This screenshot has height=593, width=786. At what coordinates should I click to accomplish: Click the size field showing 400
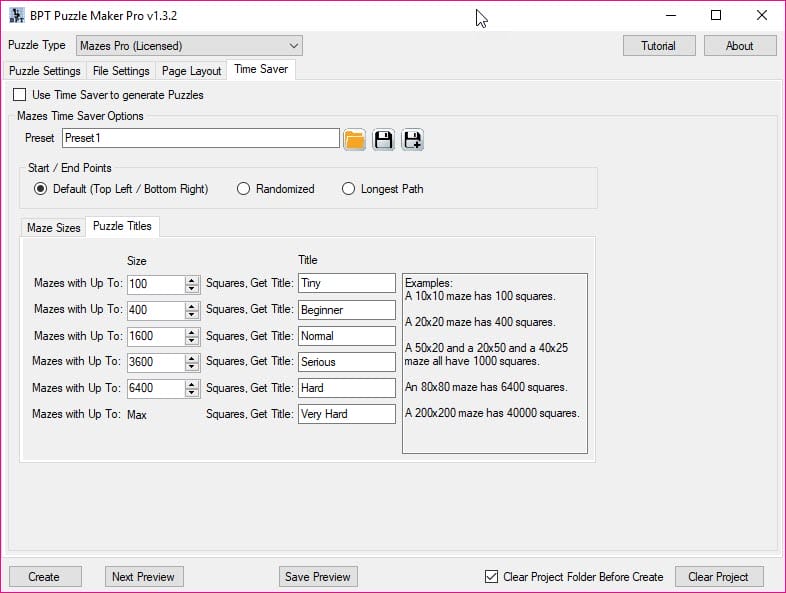(x=156, y=310)
